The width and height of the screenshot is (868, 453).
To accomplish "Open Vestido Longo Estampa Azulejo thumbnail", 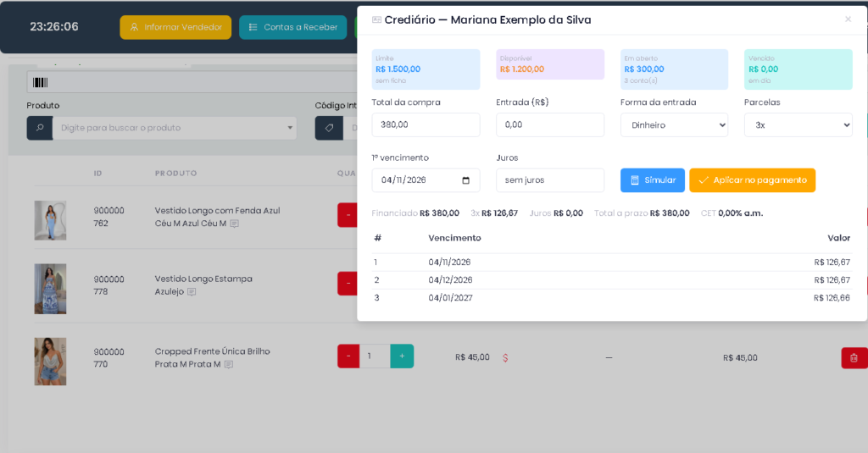I will coord(50,289).
